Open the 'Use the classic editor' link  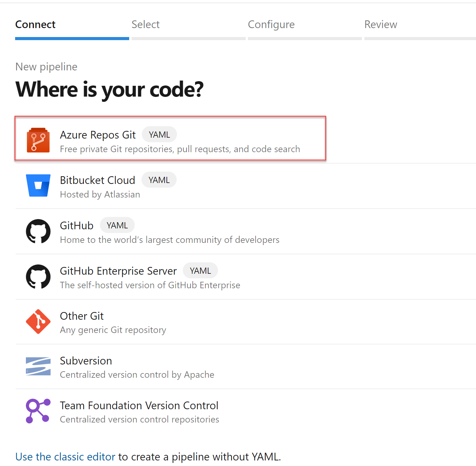[x=65, y=457]
